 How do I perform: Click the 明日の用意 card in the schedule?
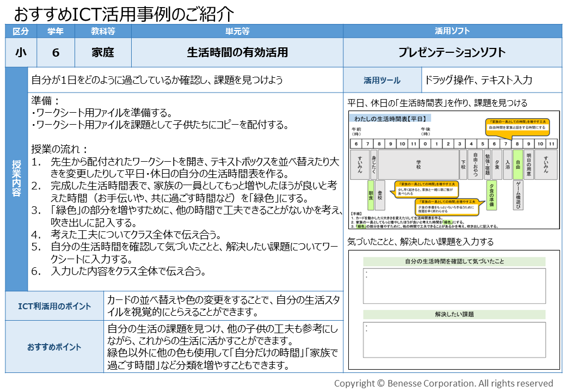[x=528, y=164]
